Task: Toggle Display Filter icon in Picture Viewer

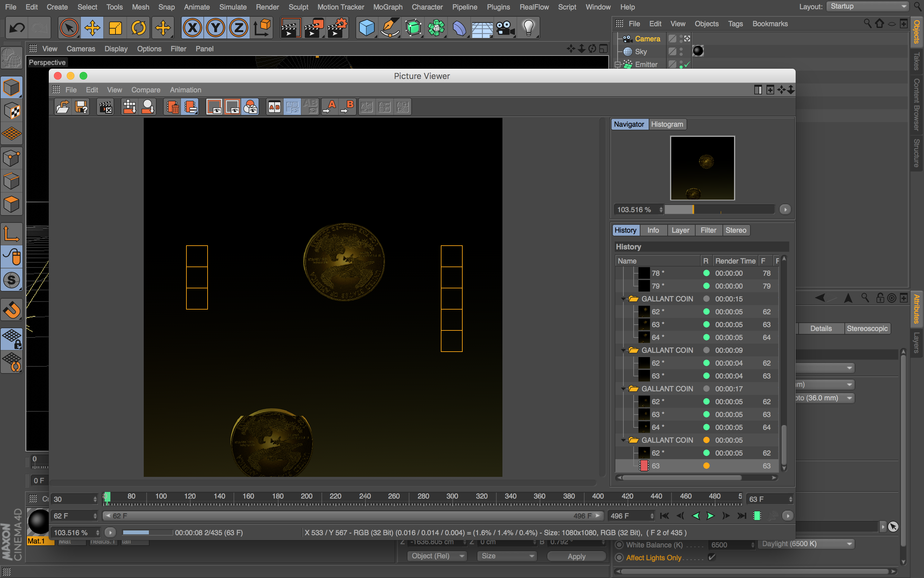Action: [251, 107]
